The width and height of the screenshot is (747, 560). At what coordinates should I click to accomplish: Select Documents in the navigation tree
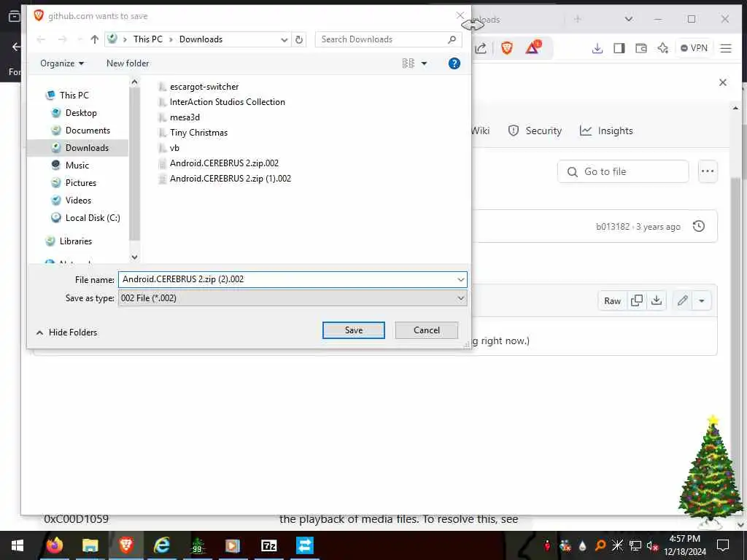click(x=88, y=131)
